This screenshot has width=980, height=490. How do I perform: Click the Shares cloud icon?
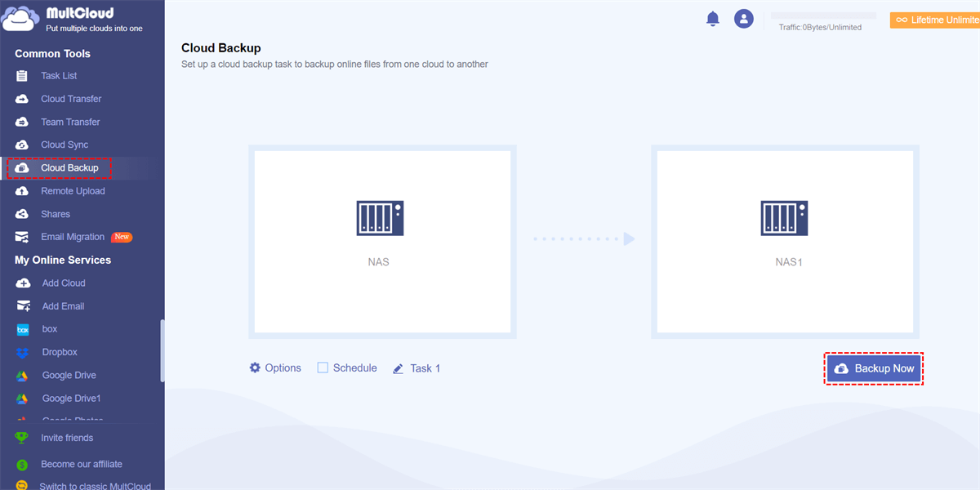pyautogui.click(x=23, y=214)
